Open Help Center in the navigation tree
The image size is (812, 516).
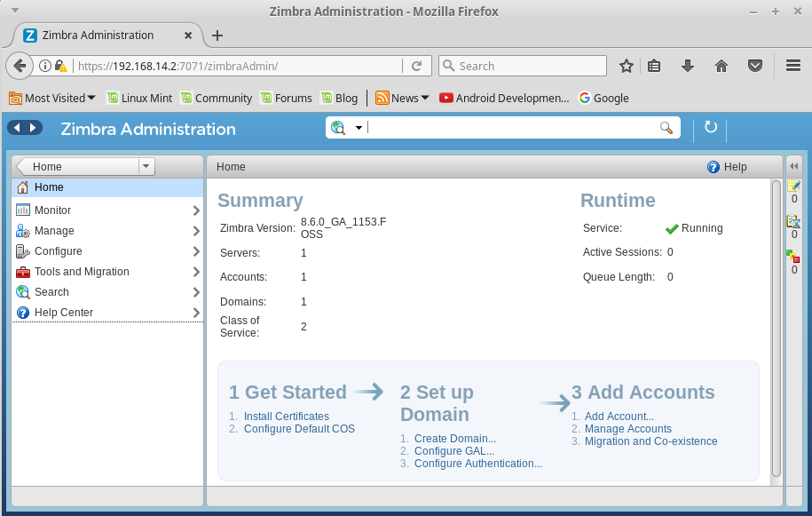pos(107,313)
